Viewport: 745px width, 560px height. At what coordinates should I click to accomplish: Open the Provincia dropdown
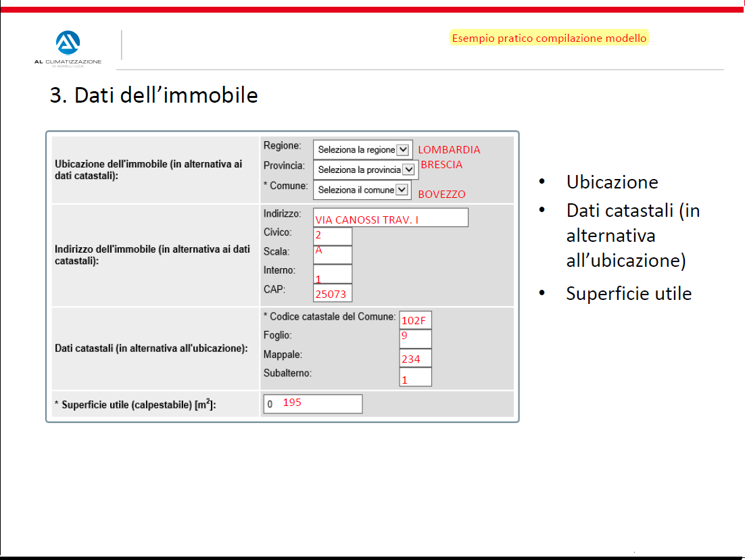[x=366, y=170]
